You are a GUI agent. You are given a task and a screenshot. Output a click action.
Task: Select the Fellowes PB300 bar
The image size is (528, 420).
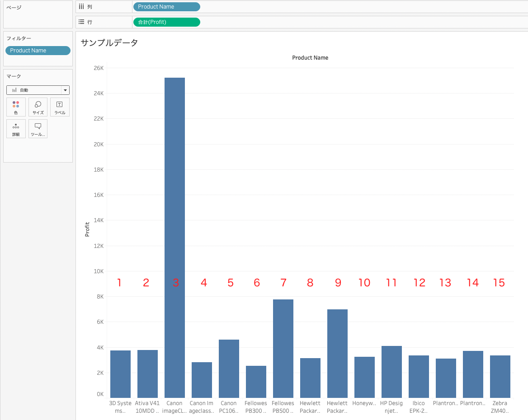pyautogui.click(x=256, y=382)
